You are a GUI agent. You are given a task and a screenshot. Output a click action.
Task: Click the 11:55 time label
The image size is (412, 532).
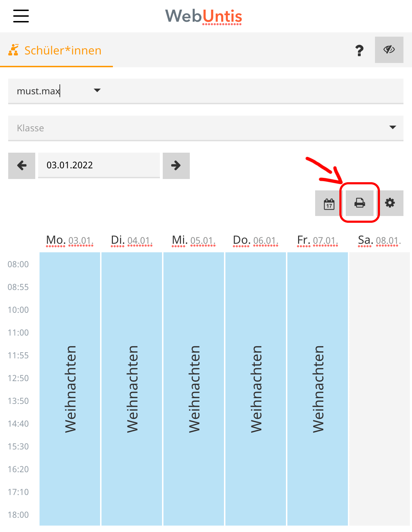(x=18, y=355)
